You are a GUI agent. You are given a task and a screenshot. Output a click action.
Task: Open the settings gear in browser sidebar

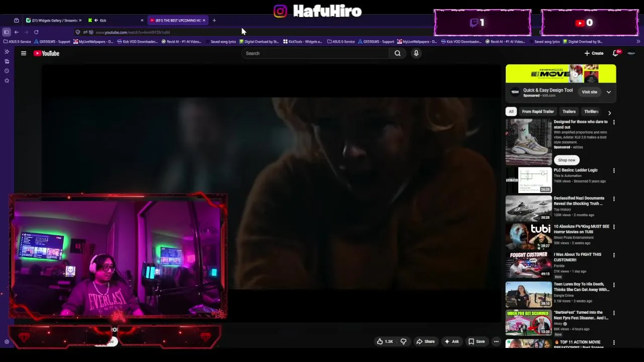tap(7, 342)
